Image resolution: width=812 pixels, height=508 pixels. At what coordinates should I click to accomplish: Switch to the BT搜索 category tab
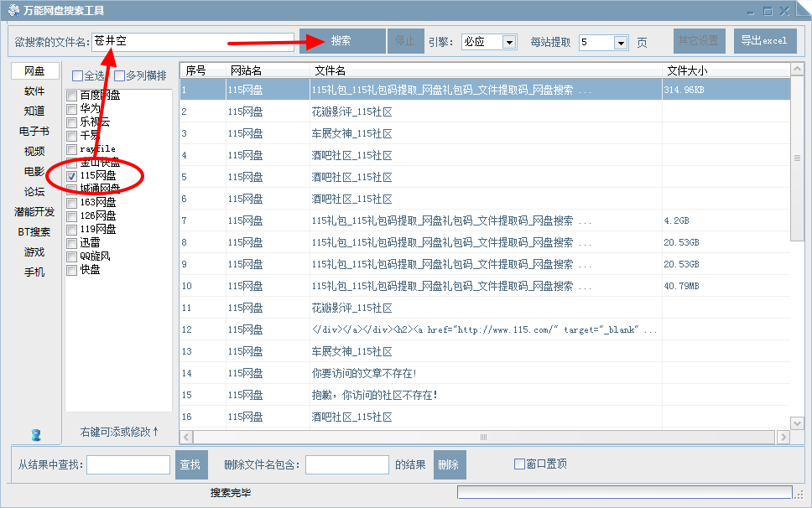click(x=34, y=232)
